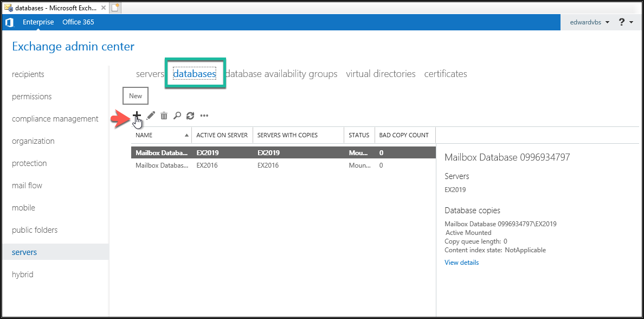Viewport: 644px width, 319px height.
Task: Click the databases - Microsoft Exchange browser tab
Action: coord(55,8)
